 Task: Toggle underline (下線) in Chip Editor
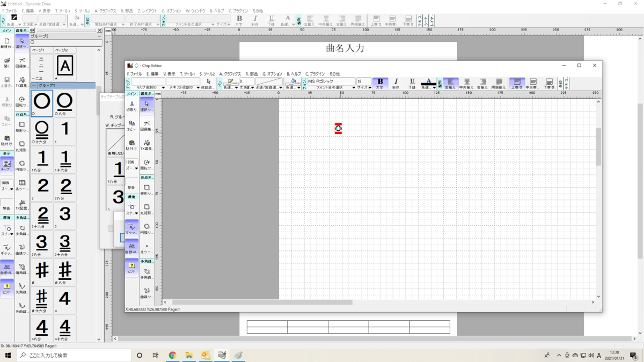tap(412, 83)
